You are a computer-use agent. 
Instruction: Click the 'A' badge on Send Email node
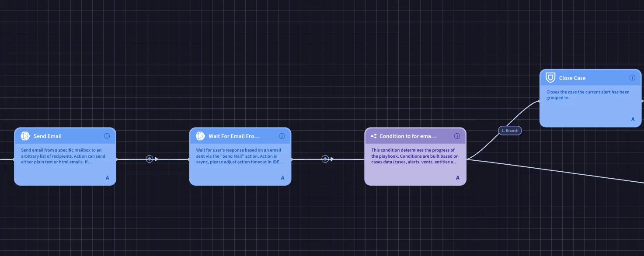tap(108, 178)
